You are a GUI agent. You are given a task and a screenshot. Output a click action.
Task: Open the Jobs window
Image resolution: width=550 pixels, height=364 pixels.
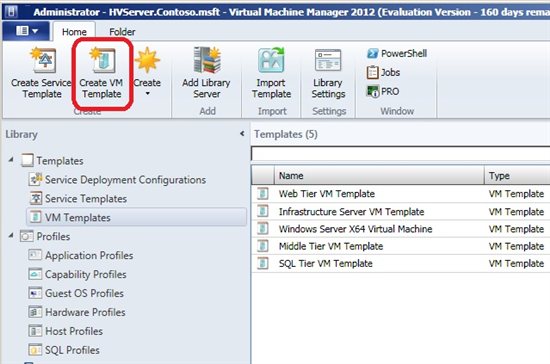tap(383, 73)
